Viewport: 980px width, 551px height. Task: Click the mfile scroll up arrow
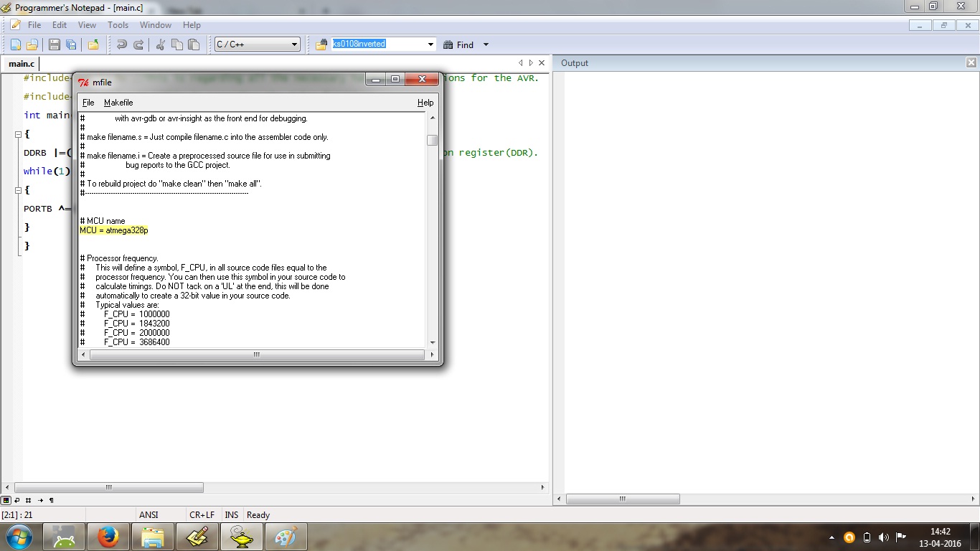433,118
